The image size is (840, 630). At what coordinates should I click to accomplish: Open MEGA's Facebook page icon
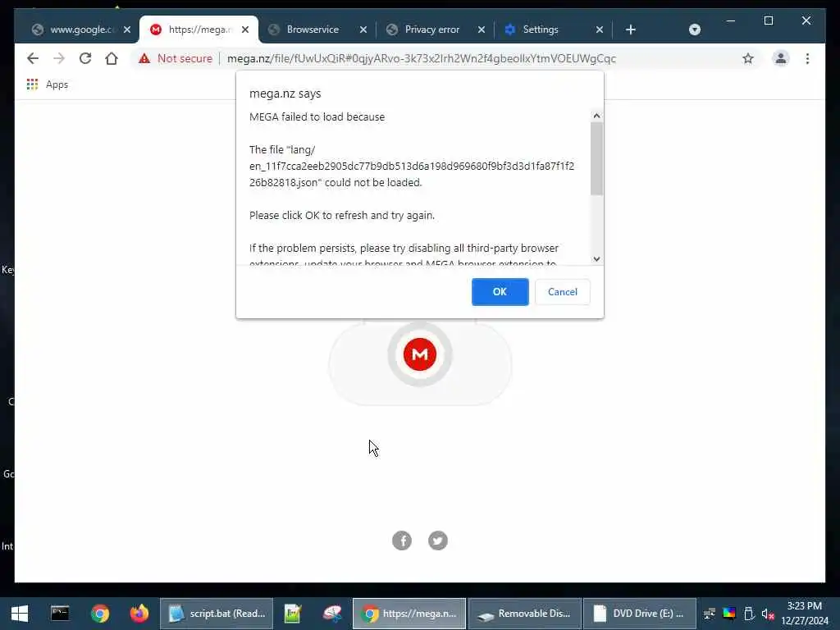click(402, 541)
